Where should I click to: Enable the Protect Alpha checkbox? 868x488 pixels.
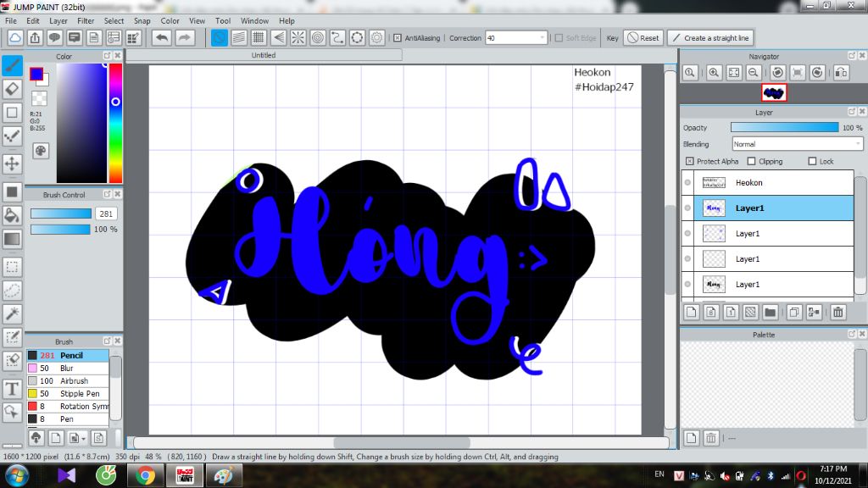point(690,161)
